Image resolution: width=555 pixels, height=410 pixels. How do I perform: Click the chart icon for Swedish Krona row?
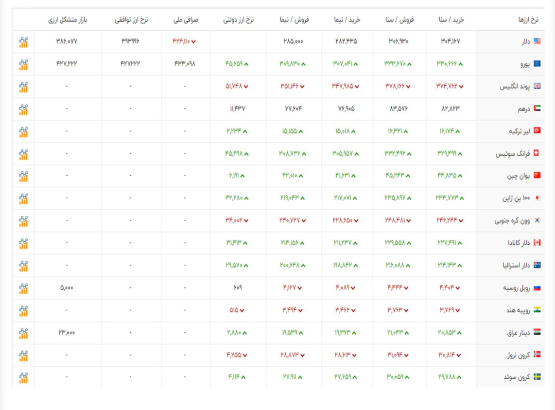pos(23,377)
